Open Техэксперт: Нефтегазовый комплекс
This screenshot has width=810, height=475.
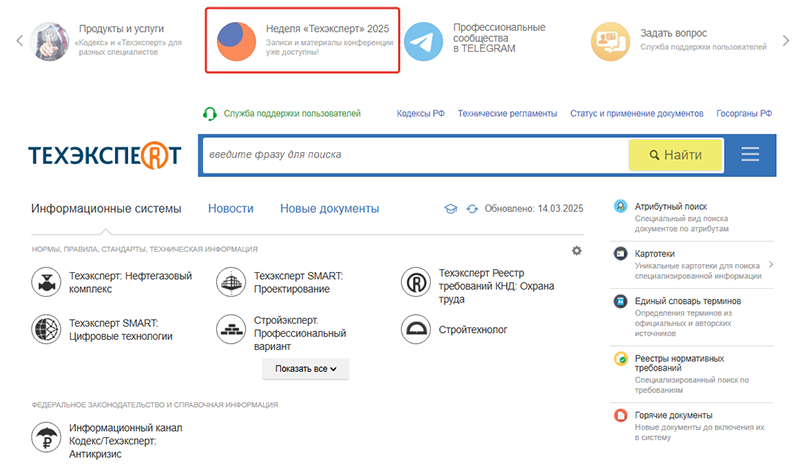(130, 282)
